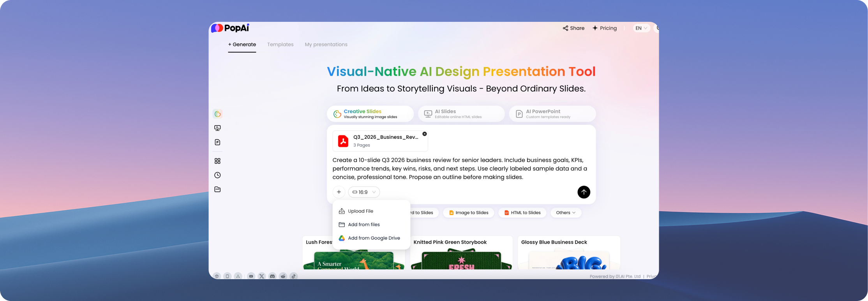Click the attached PDF file chip
Image resolution: width=868 pixels, height=301 pixels.
380,141
